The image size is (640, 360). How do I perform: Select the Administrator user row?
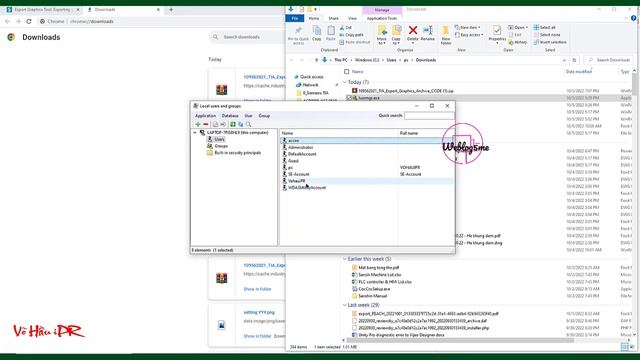tap(367, 147)
